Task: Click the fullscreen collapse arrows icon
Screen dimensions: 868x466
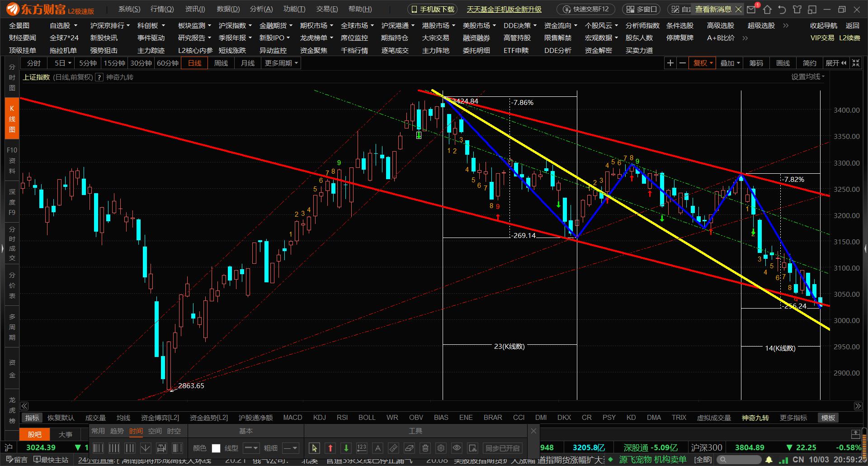Action: [856, 63]
